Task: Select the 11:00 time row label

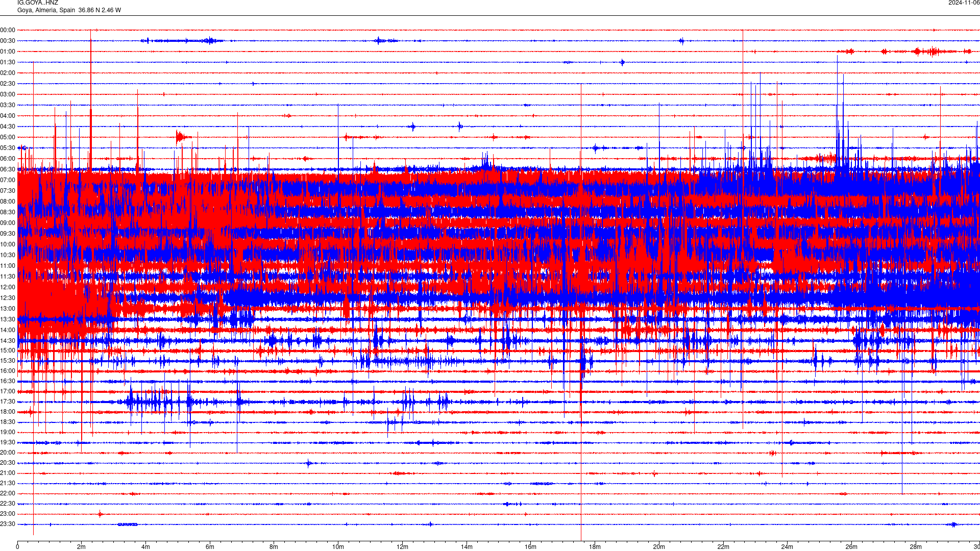Action: click(x=8, y=266)
